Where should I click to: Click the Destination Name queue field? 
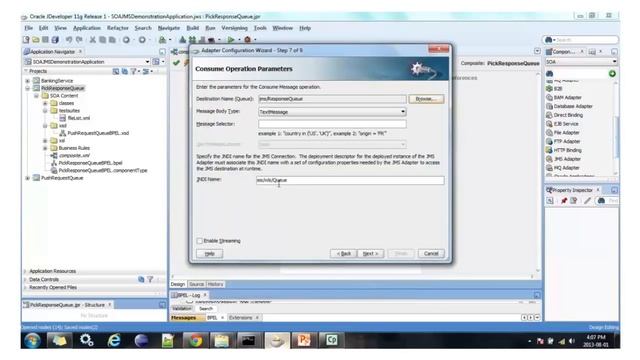332,99
